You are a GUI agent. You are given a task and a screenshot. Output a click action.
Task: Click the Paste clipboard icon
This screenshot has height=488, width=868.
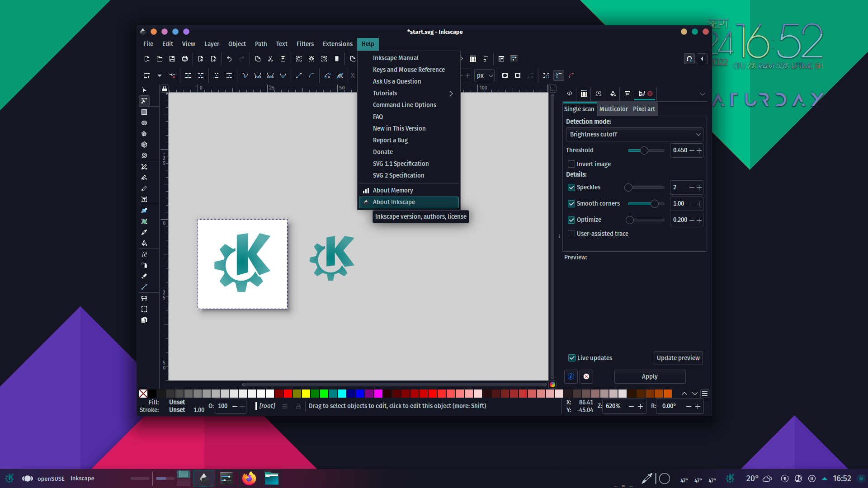pyautogui.click(x=283, y=59)
